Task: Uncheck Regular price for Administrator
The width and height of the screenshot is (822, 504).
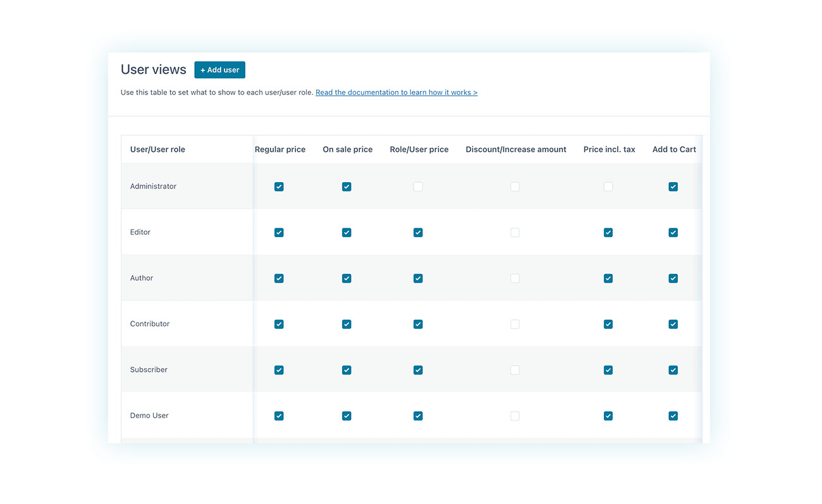Action: click(279, 187)
